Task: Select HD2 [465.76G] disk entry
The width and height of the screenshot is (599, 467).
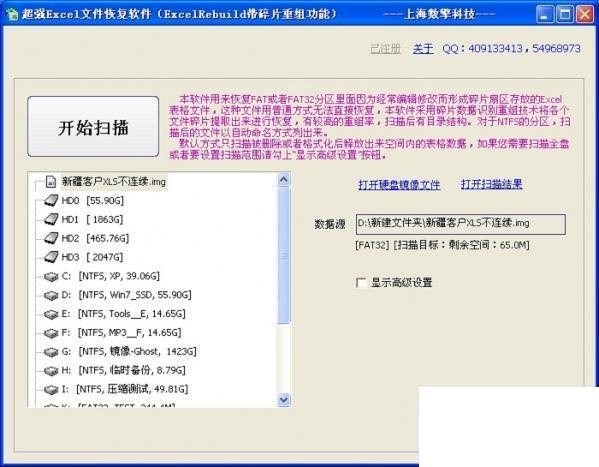Action: (x=95, y=238)
